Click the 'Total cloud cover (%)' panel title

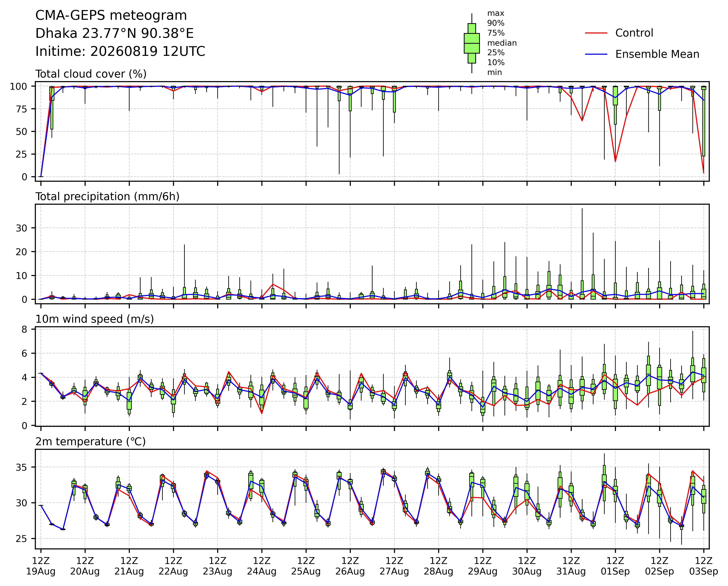[91, 74]
